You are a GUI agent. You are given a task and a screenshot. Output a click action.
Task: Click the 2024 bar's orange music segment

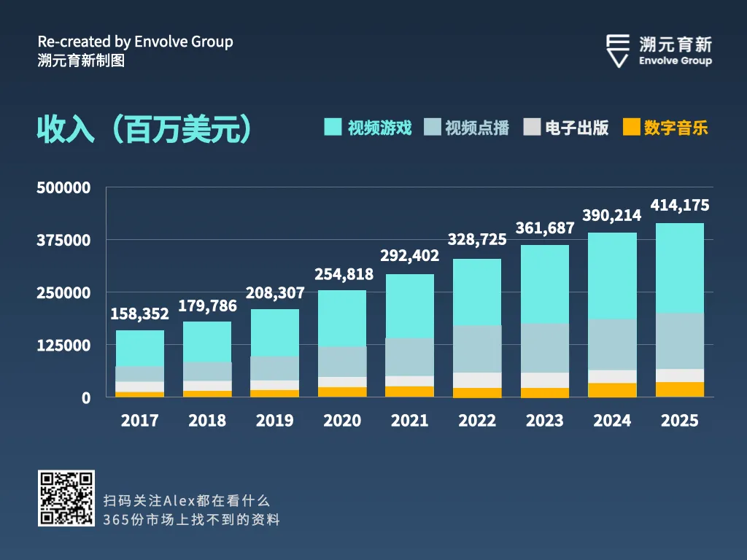[612, 390]
